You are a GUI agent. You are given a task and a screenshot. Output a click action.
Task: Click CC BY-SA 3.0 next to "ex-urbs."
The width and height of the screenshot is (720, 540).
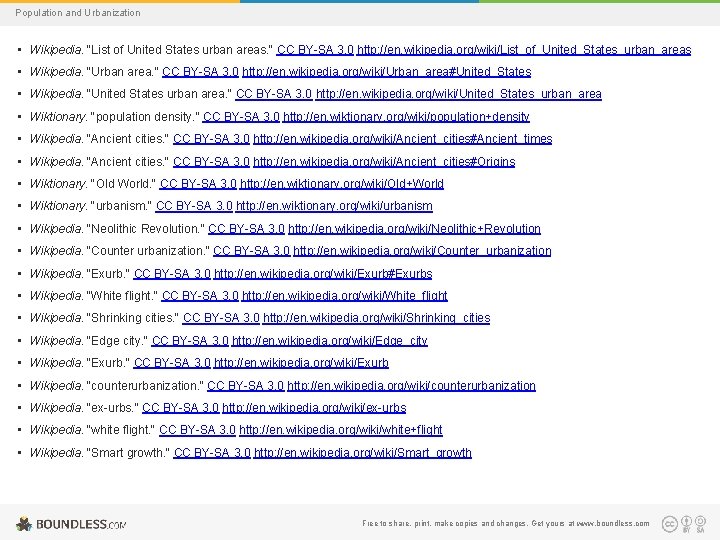pyautogui.click(x=180, y=408)
